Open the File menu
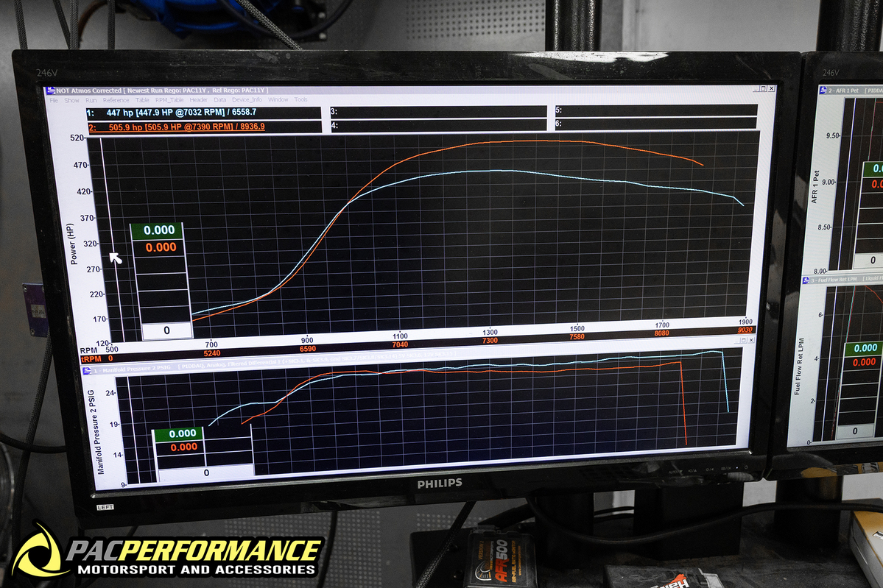The height and width of the screenshot is (588, 883). coord(53,100)
